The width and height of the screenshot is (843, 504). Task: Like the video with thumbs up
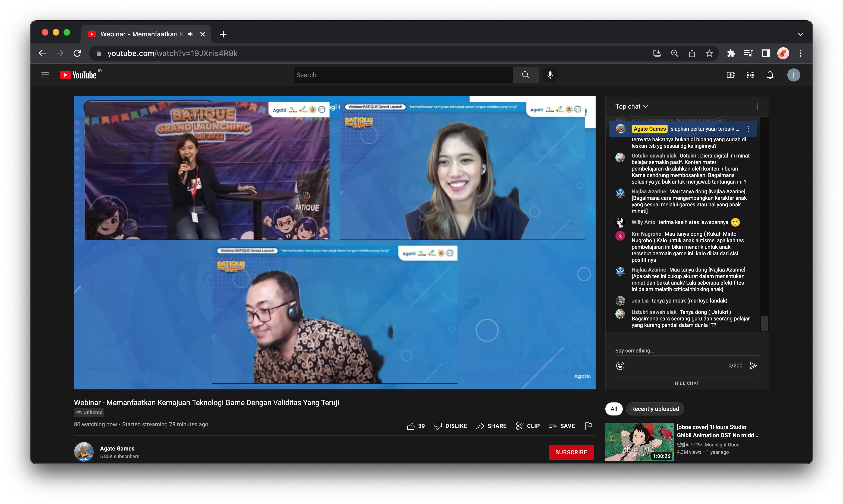(415, 426)
